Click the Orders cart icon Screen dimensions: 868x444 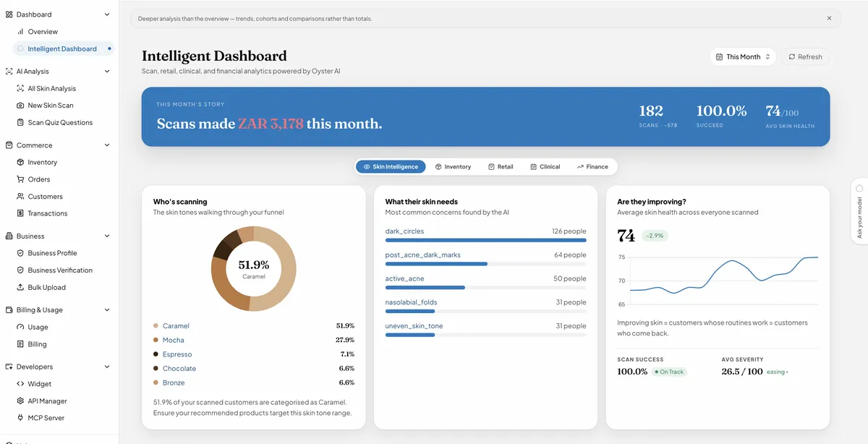click(x=20, y=179)
